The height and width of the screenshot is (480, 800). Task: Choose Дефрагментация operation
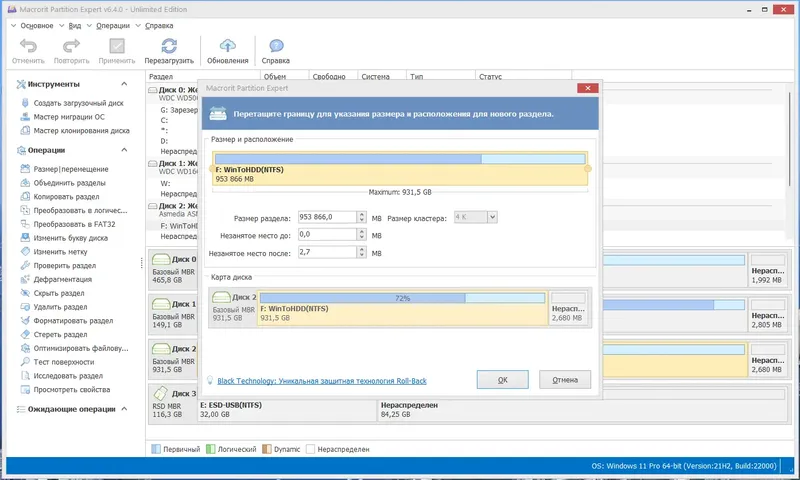coord(63,279)
